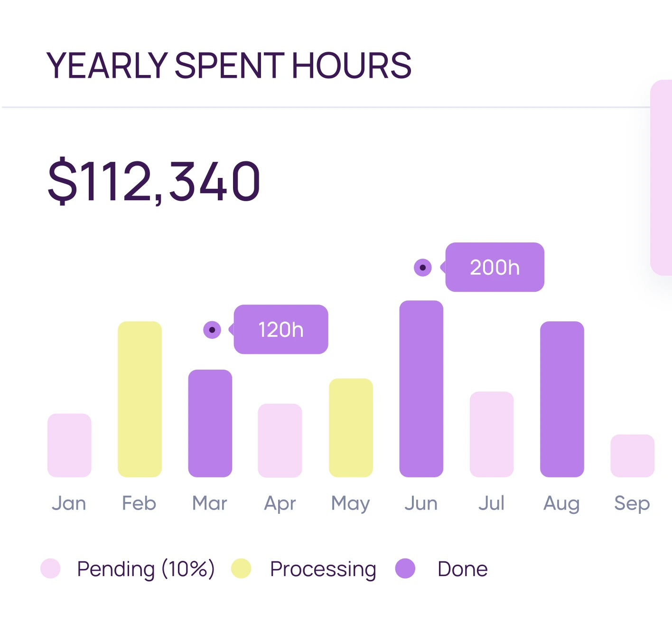672x623 pixels.
Task: Click the Processing legend yellow dot
Action: click(241, 568)
